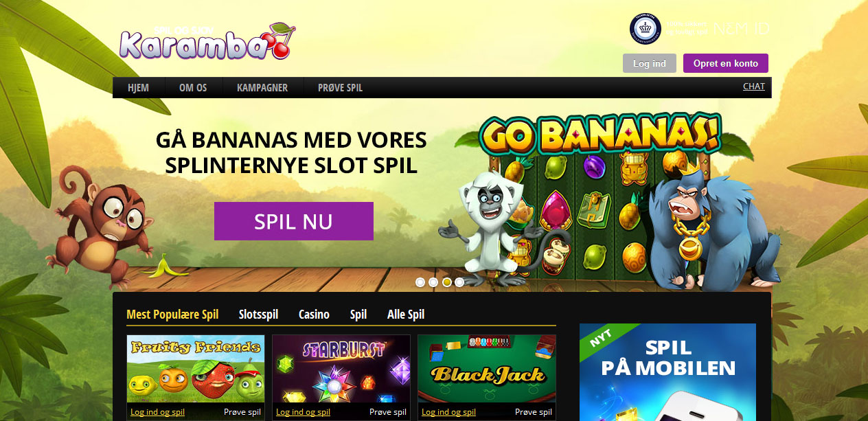Open the Starburst game thumbnail

click(341, 369)
